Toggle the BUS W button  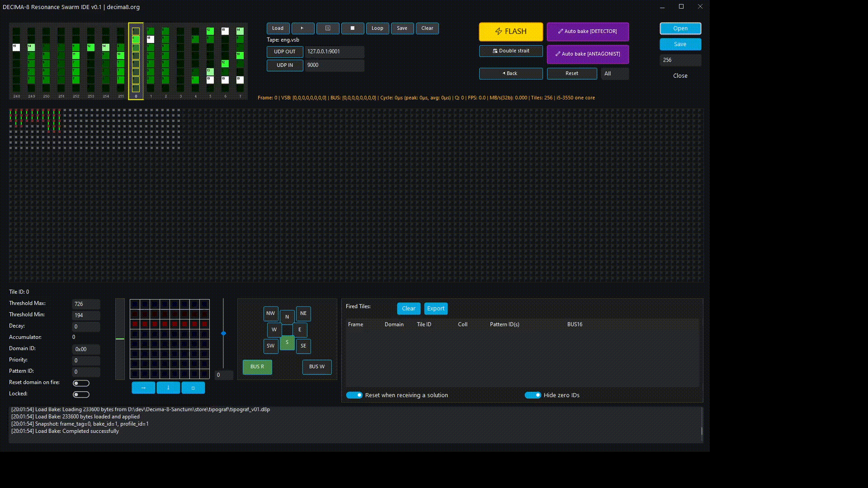[x=317, y=367]
